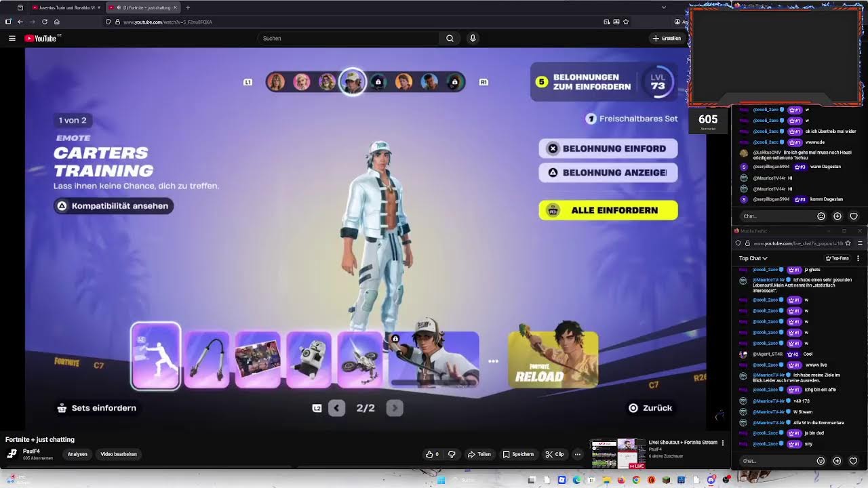
Task: Switch to the Juventus Turin browser tab
Action: coord(66,7)
